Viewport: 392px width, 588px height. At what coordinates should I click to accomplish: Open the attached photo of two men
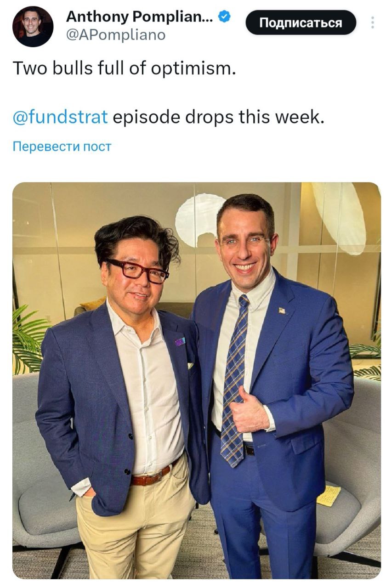coord(197,381)
